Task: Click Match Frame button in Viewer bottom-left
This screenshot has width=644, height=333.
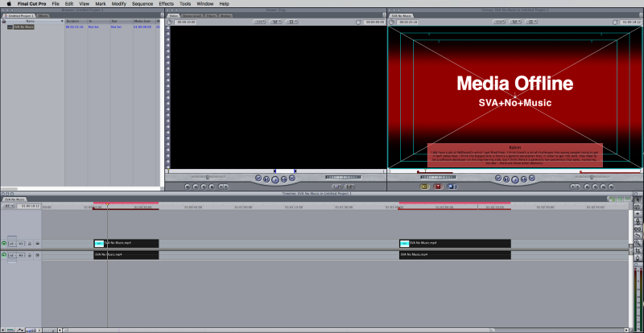Action: pyautogui.click(x=188, y=187)
